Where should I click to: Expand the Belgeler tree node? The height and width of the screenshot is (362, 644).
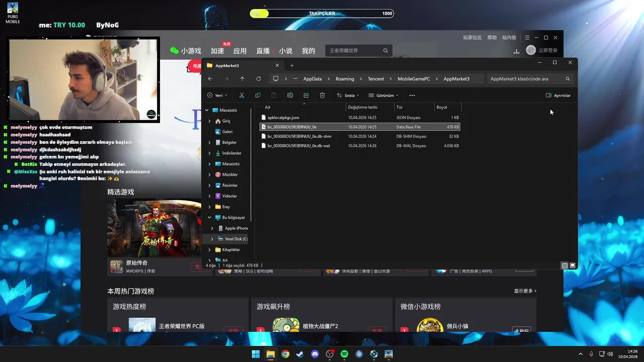(210, 142)
